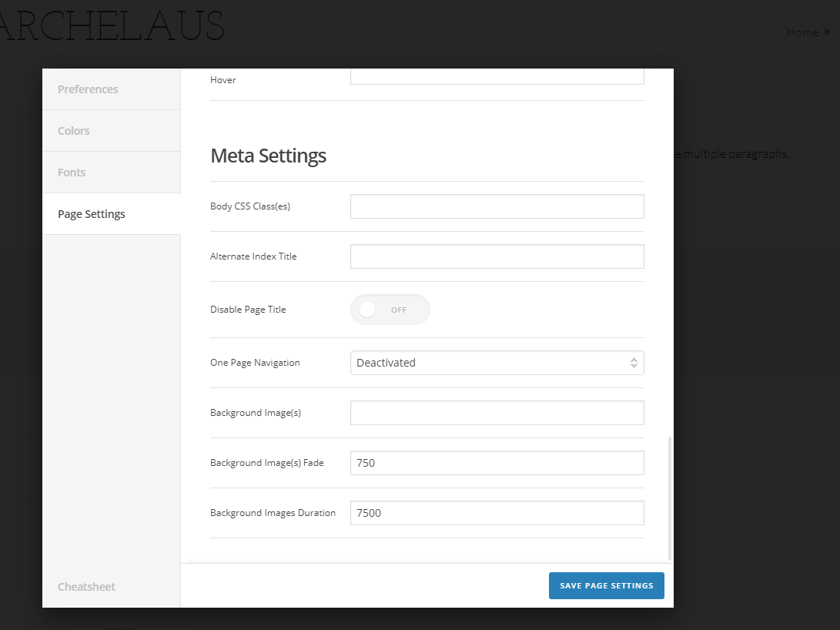
Task: Select the Background Image(s) Fade field
Action: point(497,463)
